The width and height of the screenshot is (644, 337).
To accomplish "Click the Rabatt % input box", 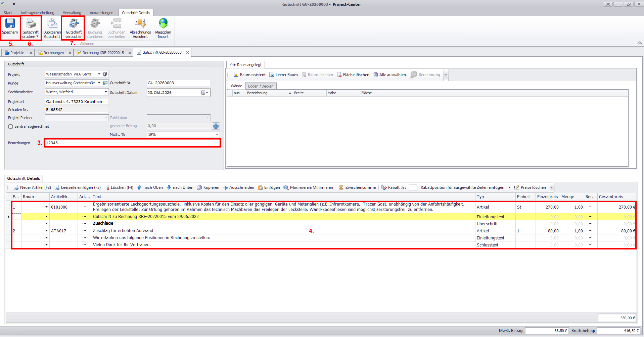I will (413, 187).
